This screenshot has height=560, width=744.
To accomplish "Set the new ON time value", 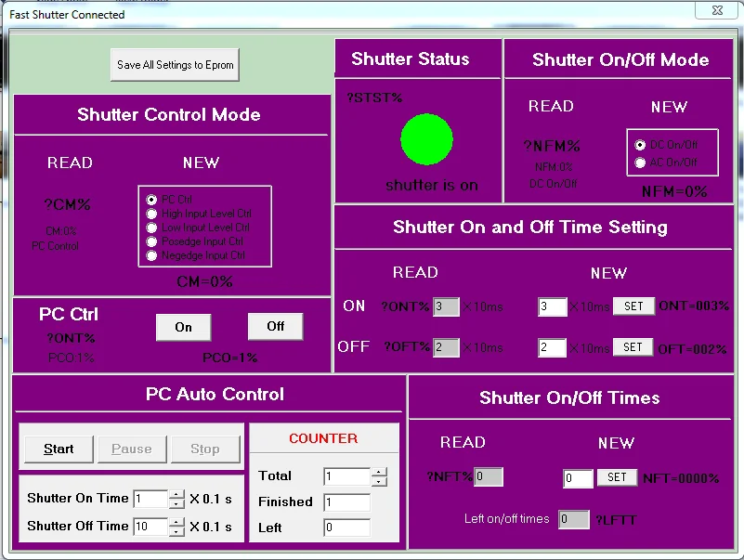I will point(633,306).
